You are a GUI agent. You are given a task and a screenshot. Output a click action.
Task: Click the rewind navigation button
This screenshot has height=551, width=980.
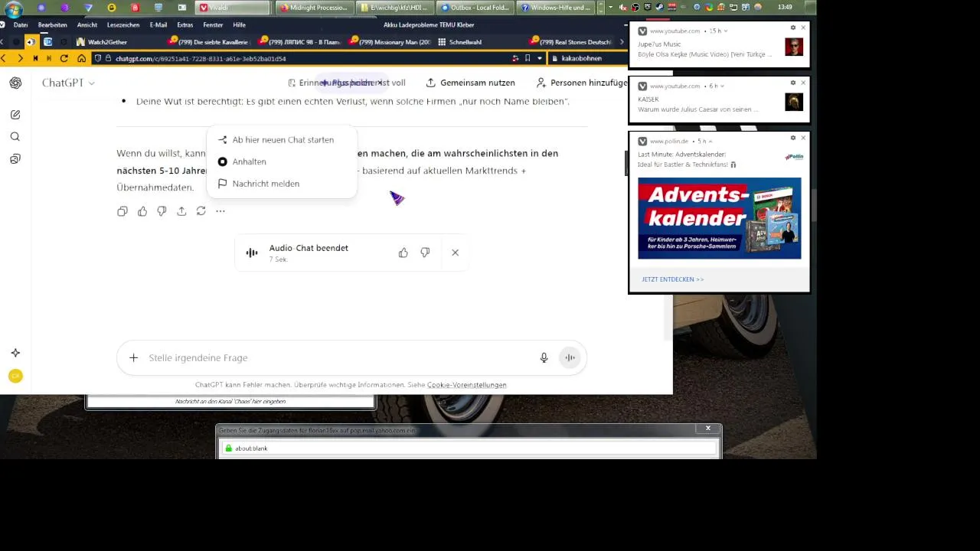[35, 58]
